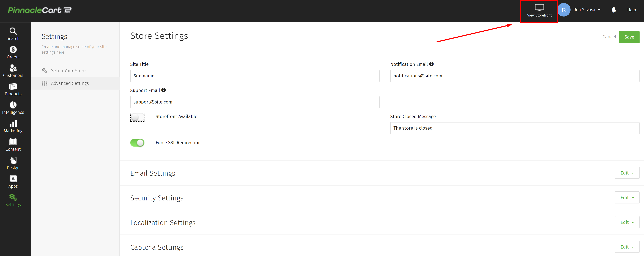Enable the Storefront Available toggle
Viewport: 644px width, 256px height.
pyautogui.click(x=137, y=117)
